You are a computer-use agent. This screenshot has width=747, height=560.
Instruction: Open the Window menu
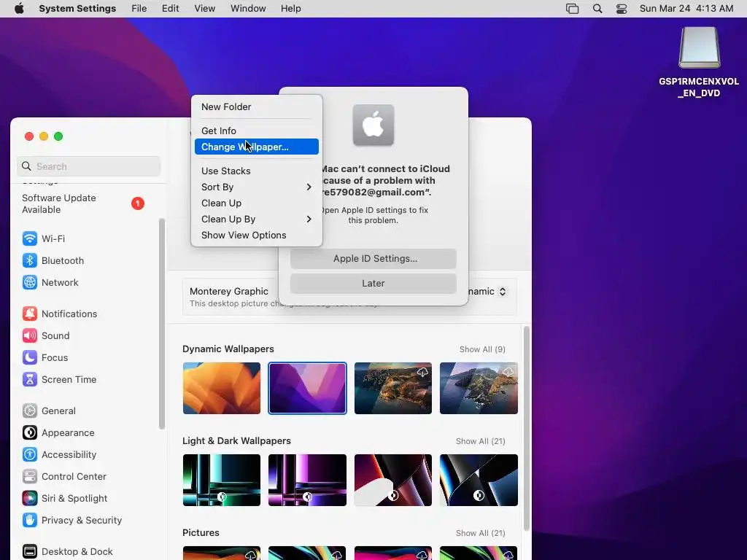coord(248,9)
